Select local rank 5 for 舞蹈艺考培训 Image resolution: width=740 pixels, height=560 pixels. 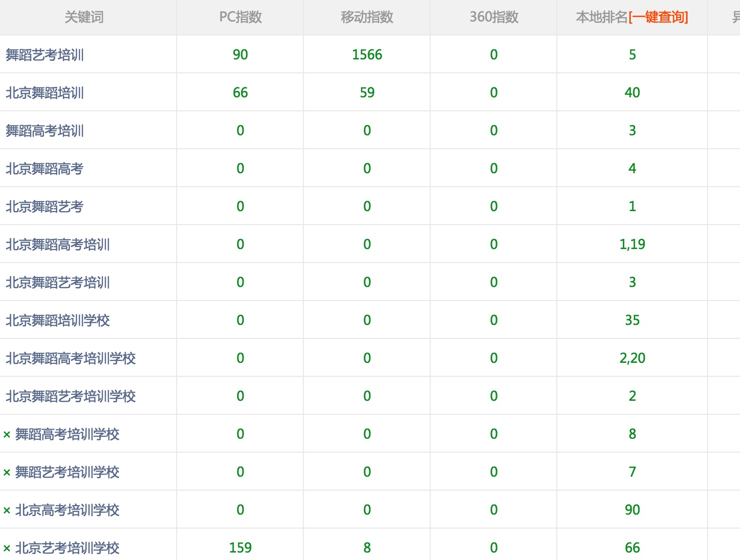coord(632,55)
